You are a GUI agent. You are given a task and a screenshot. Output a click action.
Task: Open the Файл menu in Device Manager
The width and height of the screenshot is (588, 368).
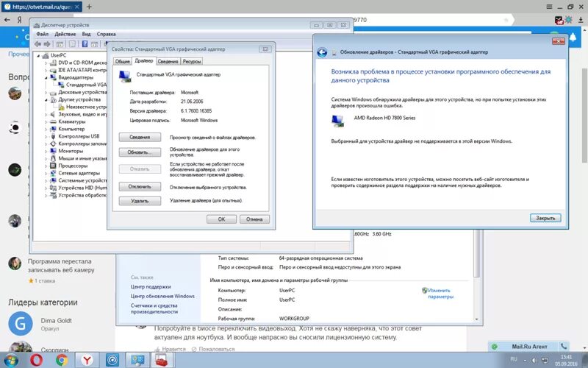[x=43, y=34]
